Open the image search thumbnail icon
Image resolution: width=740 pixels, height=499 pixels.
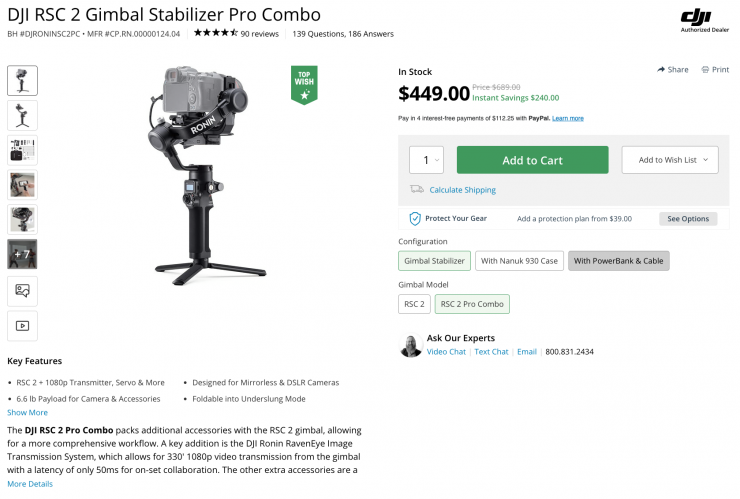tap(22, 290)
